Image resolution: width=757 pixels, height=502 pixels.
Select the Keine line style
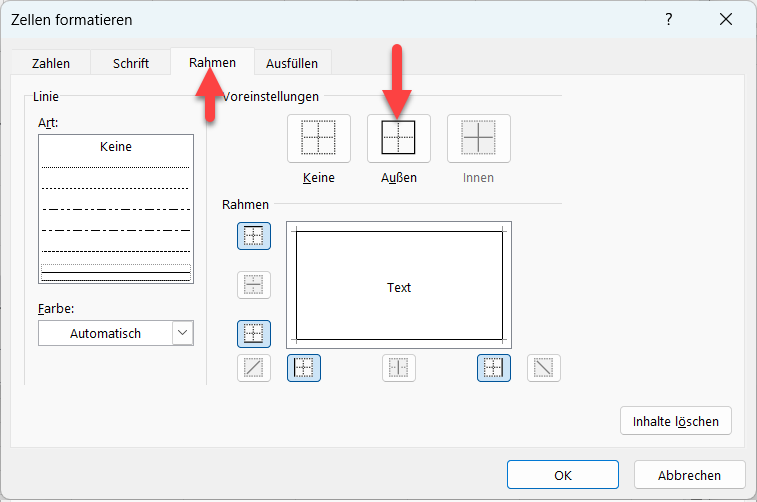(116, 146)
